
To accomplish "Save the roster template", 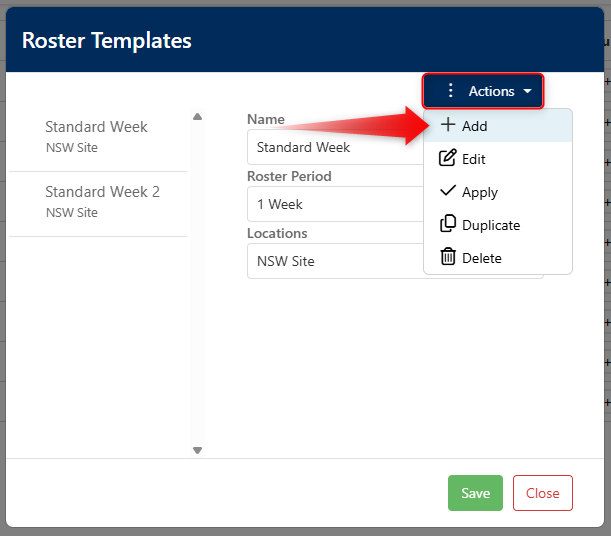I will click(x=475, y=493).
